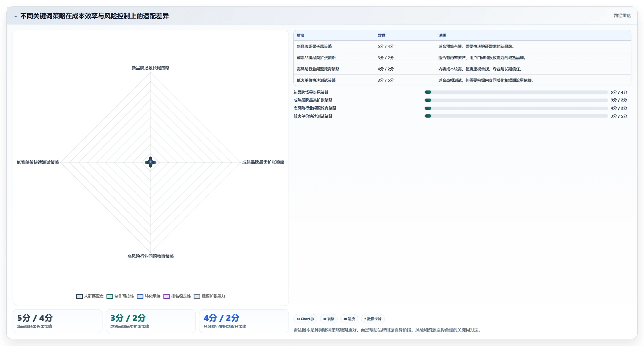Click radar axis label 低客单价快速测试策略
Screen dimensions: 644x346
pyautogui.click(x=38, y=162)
